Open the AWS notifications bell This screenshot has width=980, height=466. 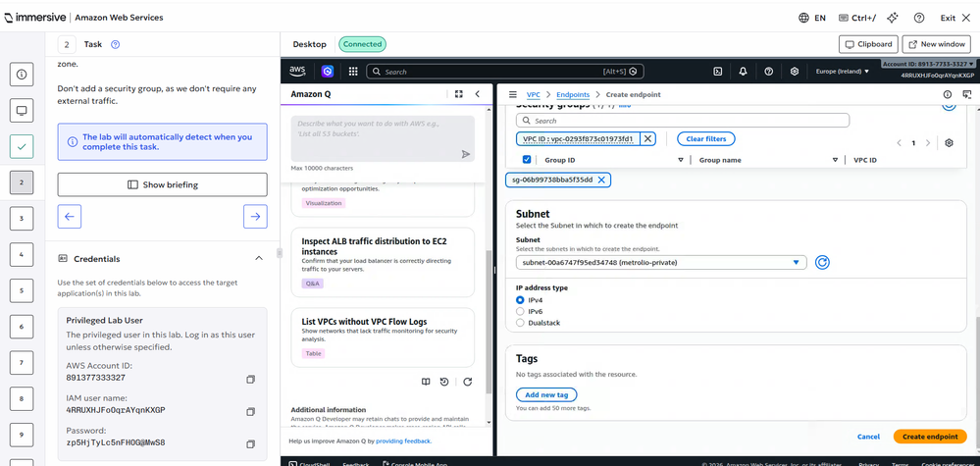[744, 72]
